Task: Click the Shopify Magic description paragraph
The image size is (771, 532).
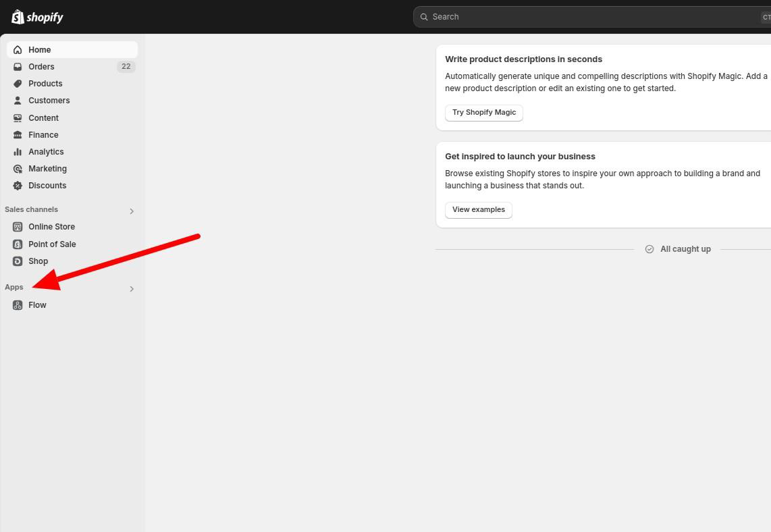Action: click(x=606, y=82)
